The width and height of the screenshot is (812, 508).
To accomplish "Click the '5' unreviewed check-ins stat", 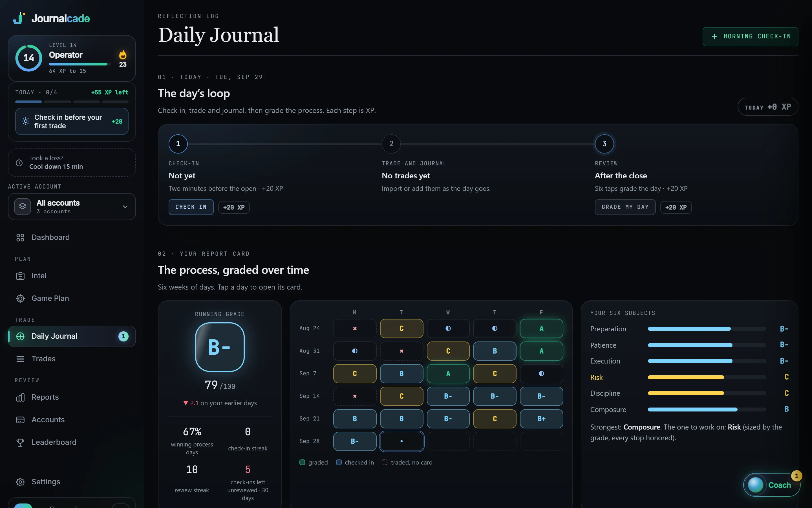I will (248, 469).
